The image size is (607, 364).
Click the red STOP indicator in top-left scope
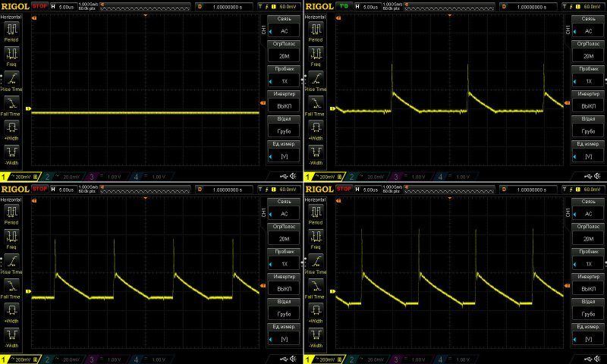[40, 6]
